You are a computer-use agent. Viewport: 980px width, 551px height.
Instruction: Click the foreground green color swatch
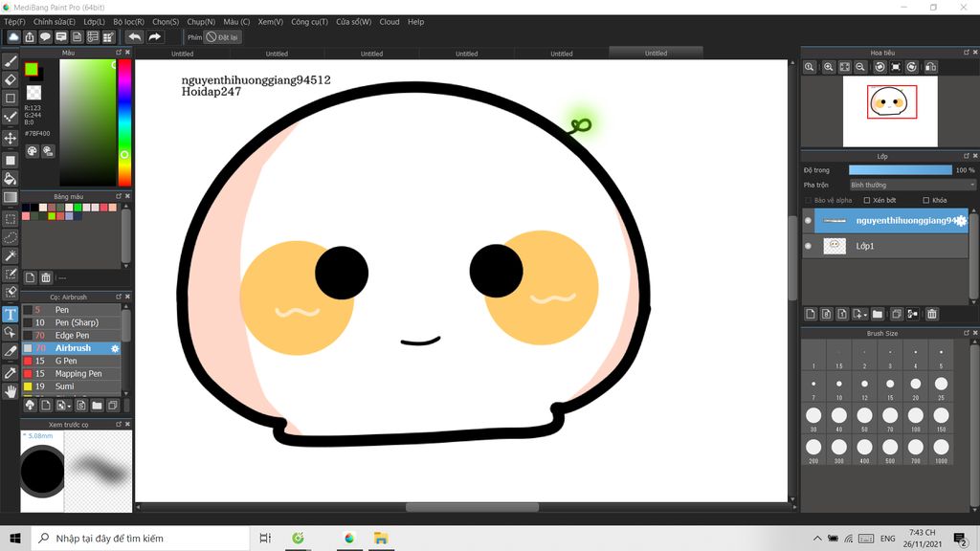coord(32,69)
